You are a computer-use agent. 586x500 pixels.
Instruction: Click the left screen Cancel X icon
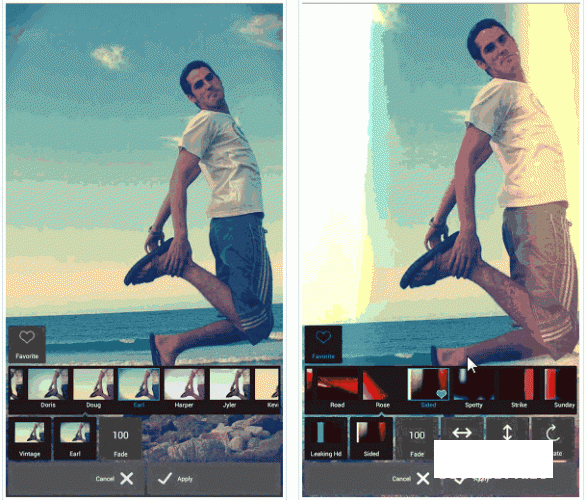pyautogui.click(x=127, y=479)
